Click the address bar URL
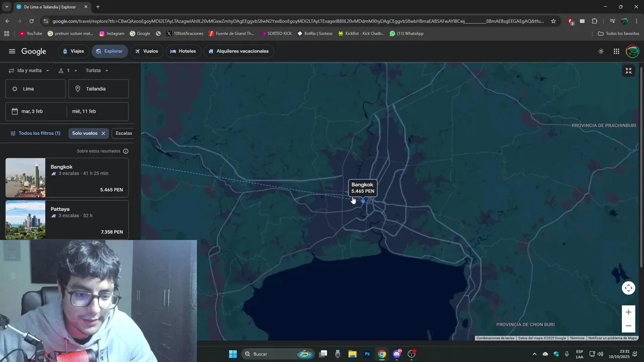644x362 pixels. (x=298, y=21)
